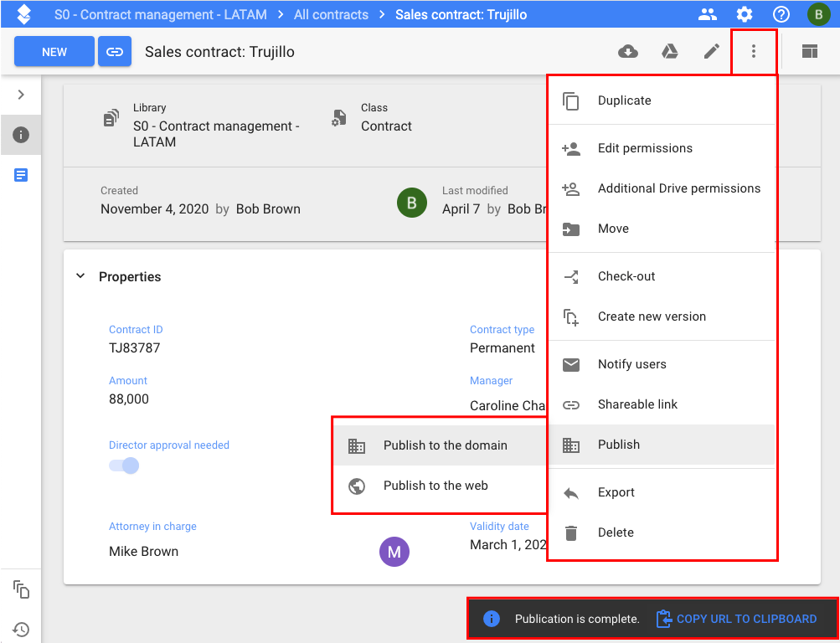The height and width of the screenshot is (643, 840).
Task: Click the download from cloud icon
Action: 627,52
